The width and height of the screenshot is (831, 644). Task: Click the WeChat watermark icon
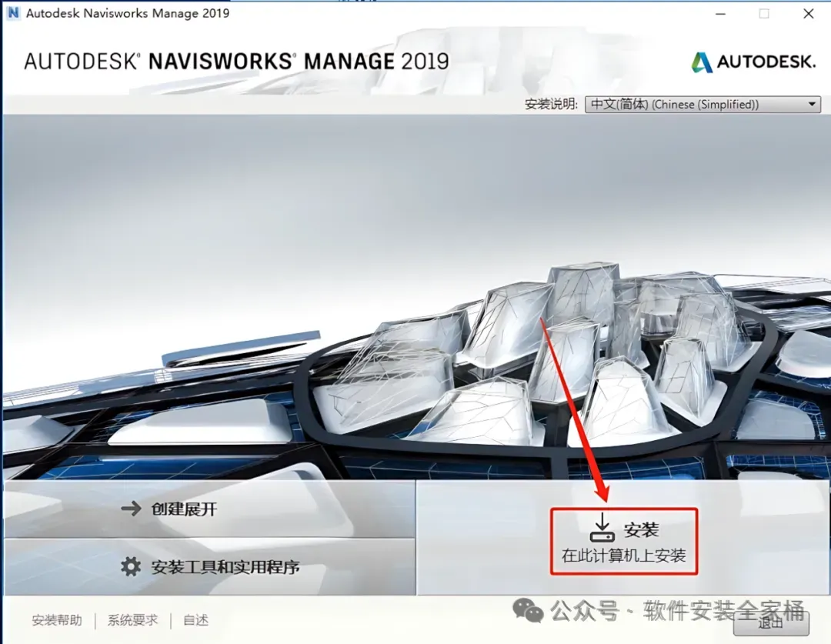[528, 609]
